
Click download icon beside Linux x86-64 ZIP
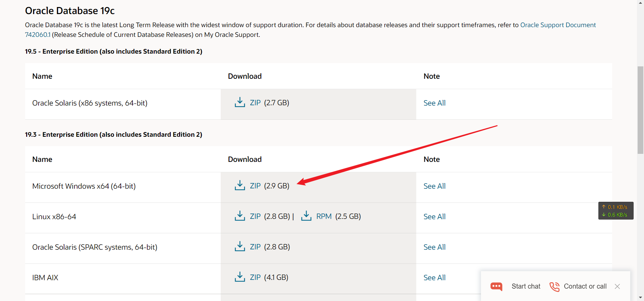239,216
